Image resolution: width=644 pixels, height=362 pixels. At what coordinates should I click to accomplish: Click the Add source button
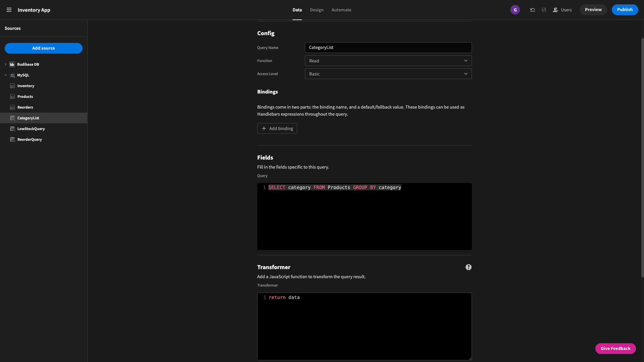pyautogui.click(x=44, y=48)
